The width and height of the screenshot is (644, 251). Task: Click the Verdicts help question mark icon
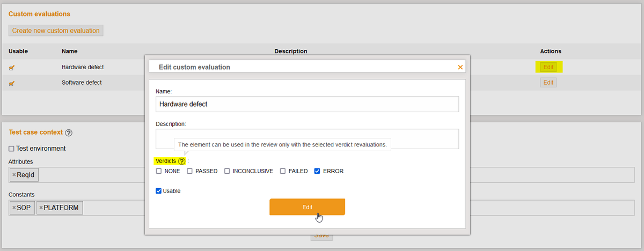pos(181,161)
